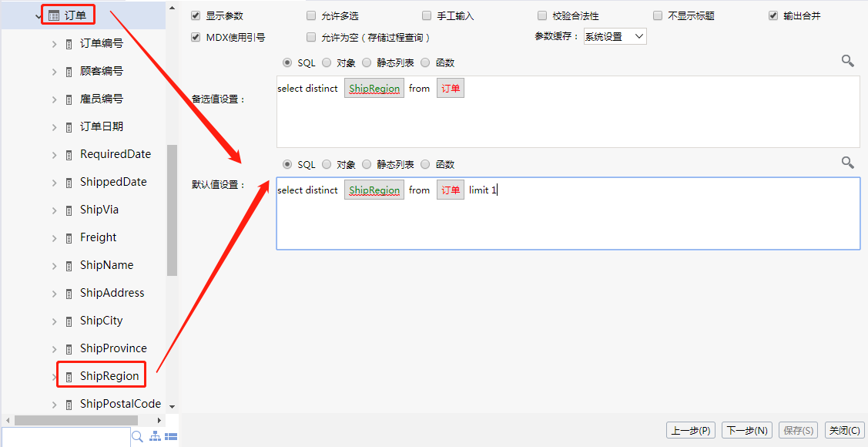Click the field icon beside ShipProvince

pyautogui.click(x=69, y=348)
